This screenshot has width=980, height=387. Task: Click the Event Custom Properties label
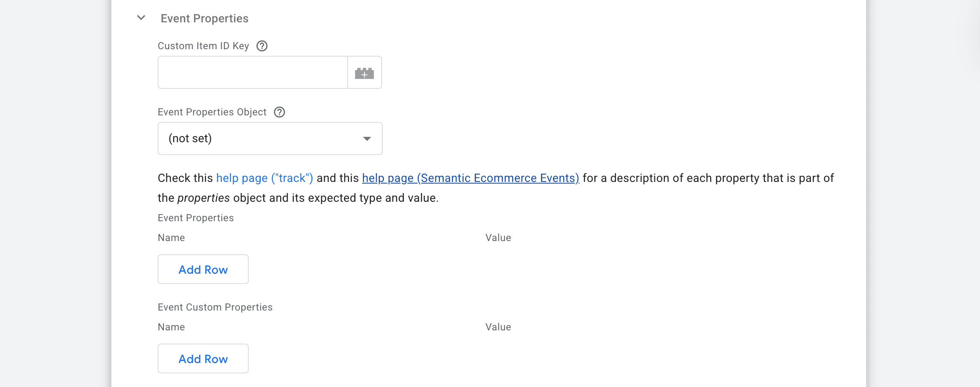(215, 307)
